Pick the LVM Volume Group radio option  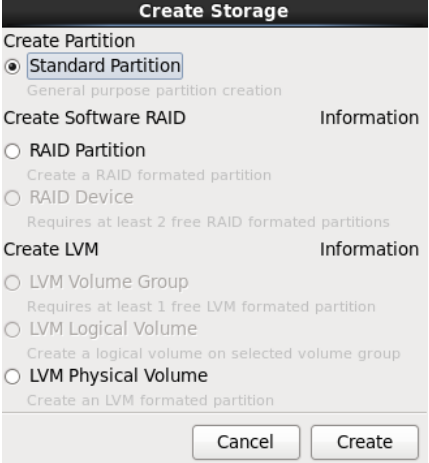point(13,283)
